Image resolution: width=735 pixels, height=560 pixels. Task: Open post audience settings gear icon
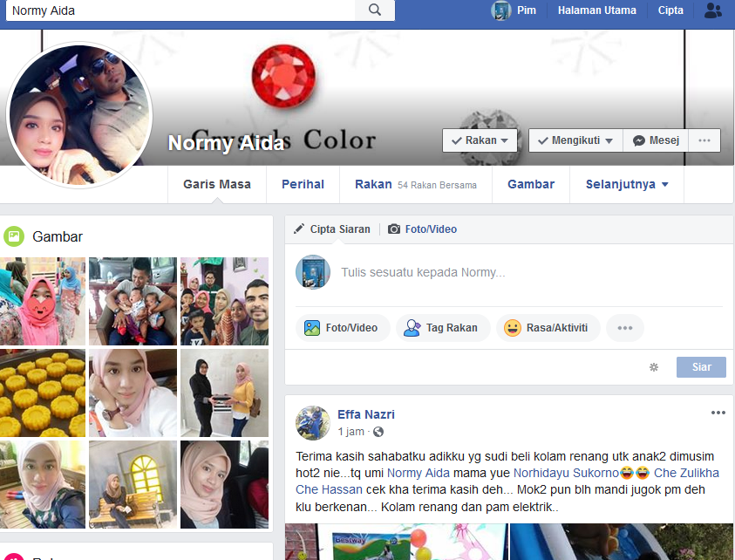pyautogui.click(x=654, y=367)
